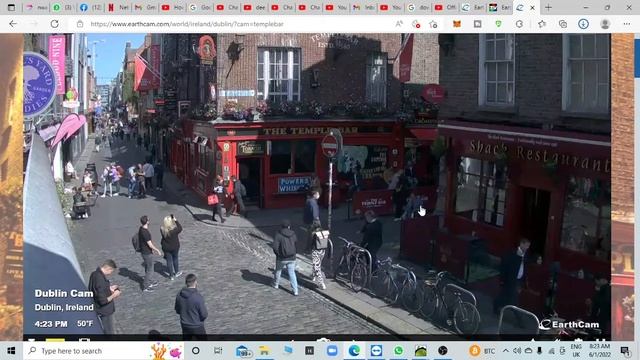The height and width of the screenshot is (360, 640).
Task: Refresh the EarthCam page
Action: (x=54, y=24)
